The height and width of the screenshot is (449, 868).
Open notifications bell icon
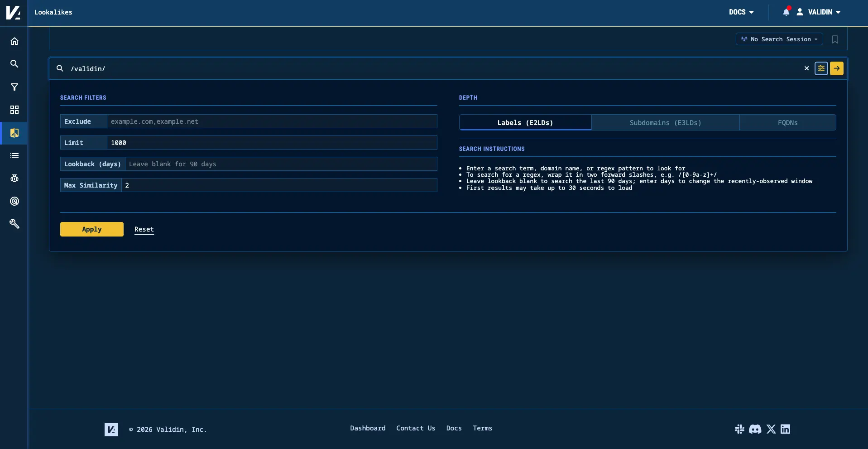coord(786,12)
